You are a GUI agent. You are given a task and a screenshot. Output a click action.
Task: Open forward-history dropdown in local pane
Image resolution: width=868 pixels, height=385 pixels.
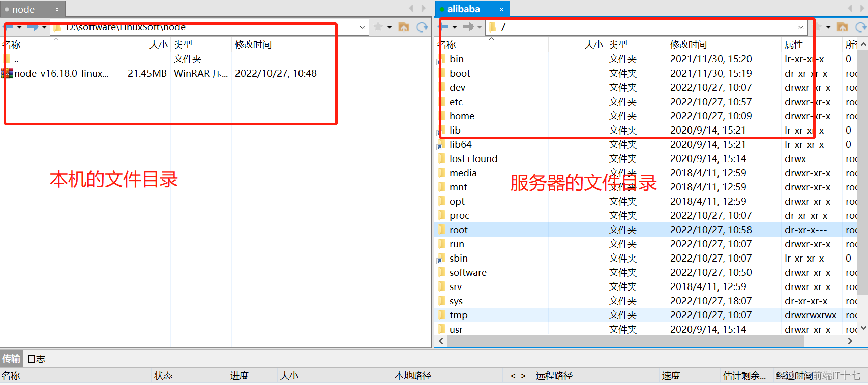(44, 27)
